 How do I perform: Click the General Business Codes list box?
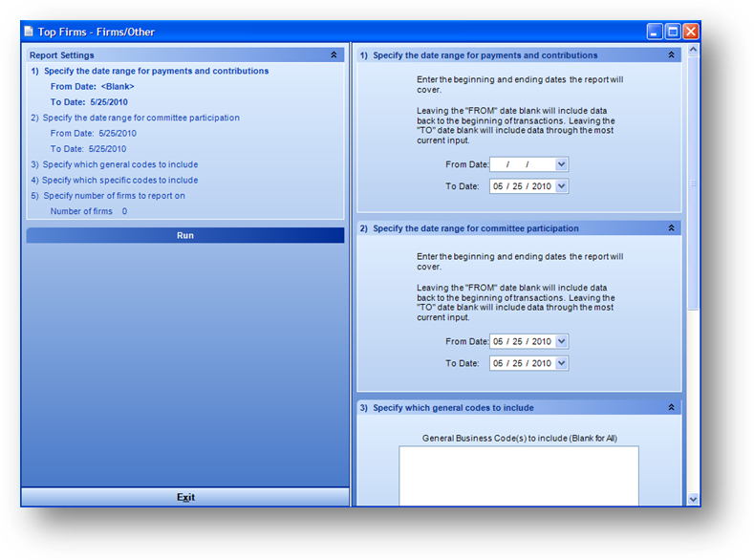[x=518, y=475]
